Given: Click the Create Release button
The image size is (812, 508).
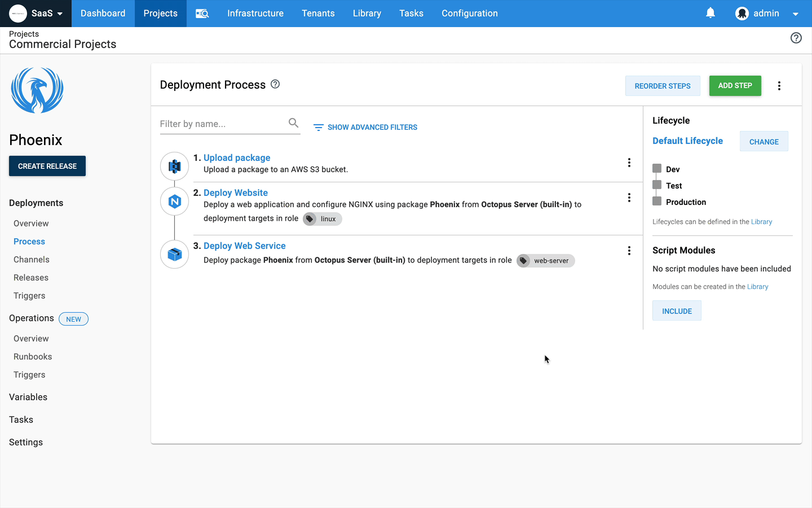Looking at the screenshot, I should 47,166.
